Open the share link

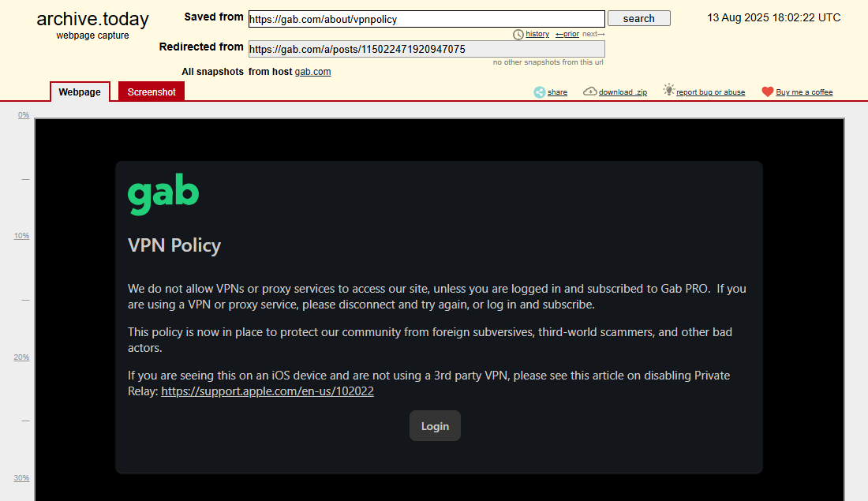coord(557,92)
